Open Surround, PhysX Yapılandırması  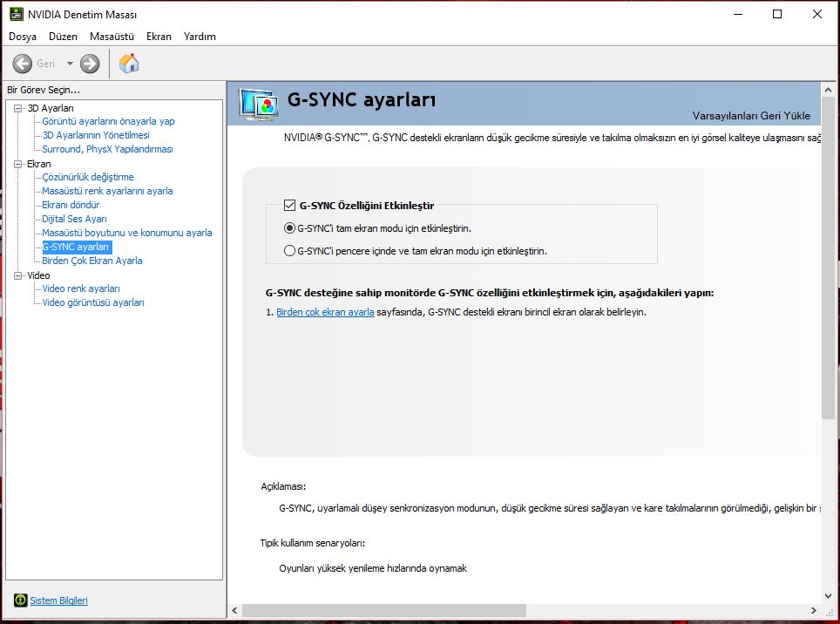click(108, 149)
